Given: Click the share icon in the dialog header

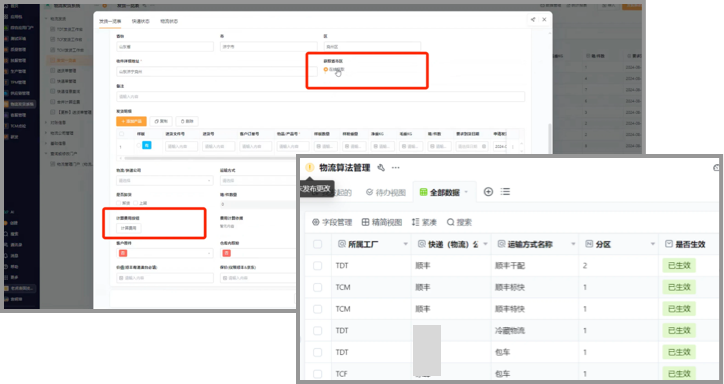Looking at the screenshot, I should tap(533, 19).
